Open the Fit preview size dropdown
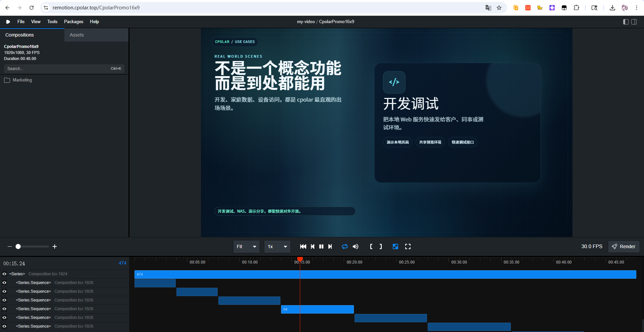644x332 pixels. point(247,246)
